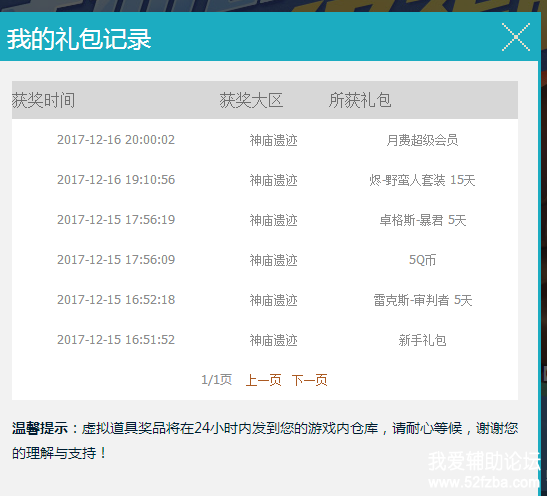
Task: Select the 新手礼包 gift entry
Action: pyautogui.click(x=422, y=340)
